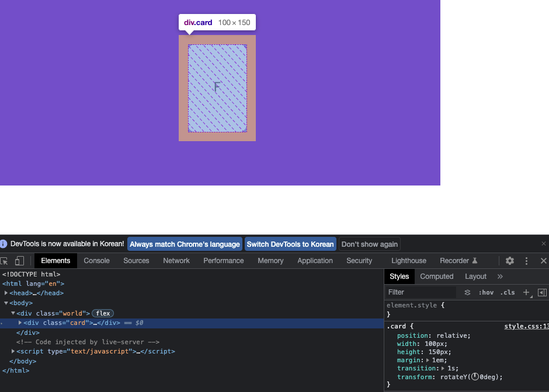549x392 pixels.
Task: Click the info icon in language banner
Action: click(3, 244)
